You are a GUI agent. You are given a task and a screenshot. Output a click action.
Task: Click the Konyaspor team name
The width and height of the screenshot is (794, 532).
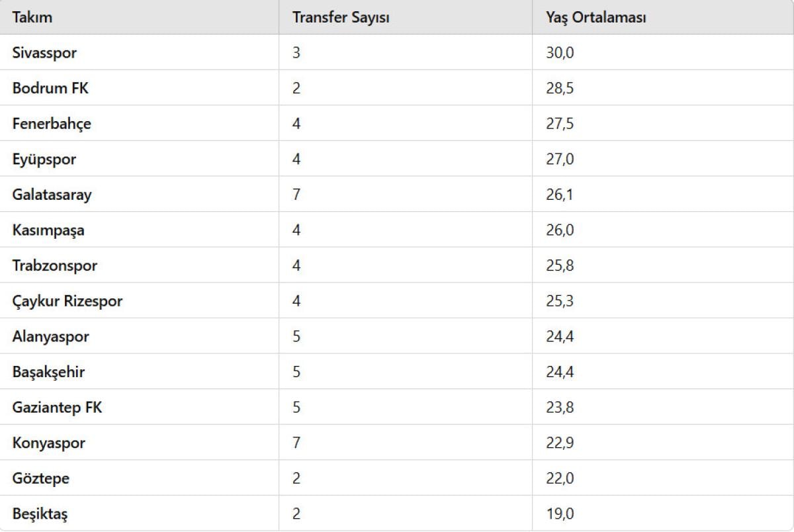(48, 443)
